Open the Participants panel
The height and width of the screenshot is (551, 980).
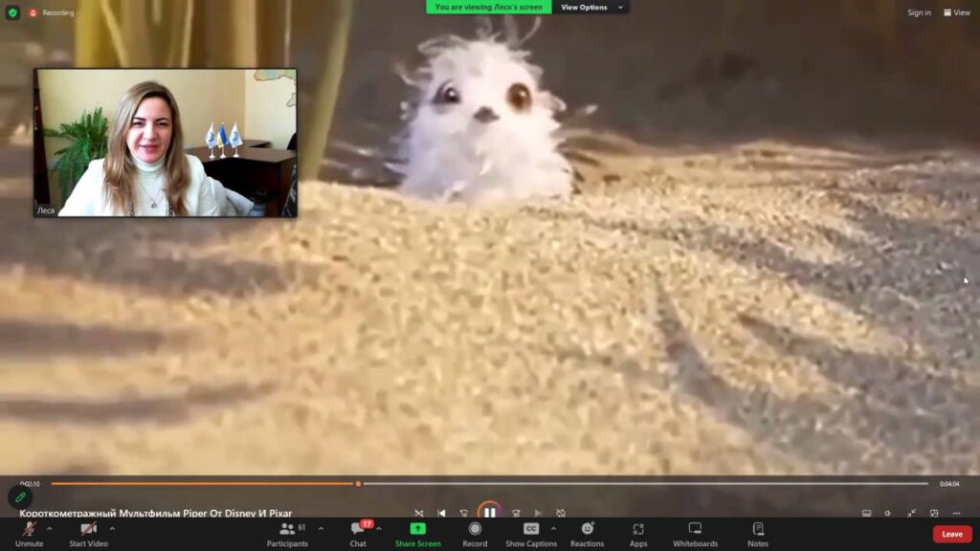(x=287, y=529)
